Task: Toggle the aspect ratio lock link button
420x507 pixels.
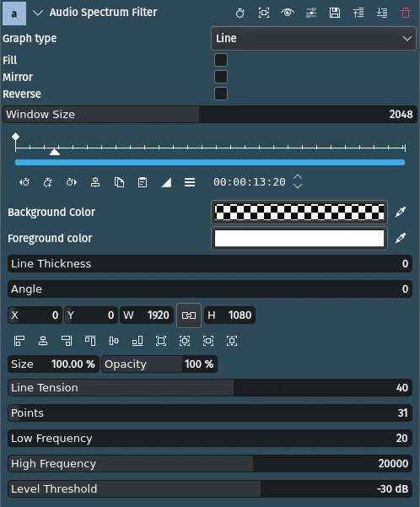Action: (x=189, y=316)
